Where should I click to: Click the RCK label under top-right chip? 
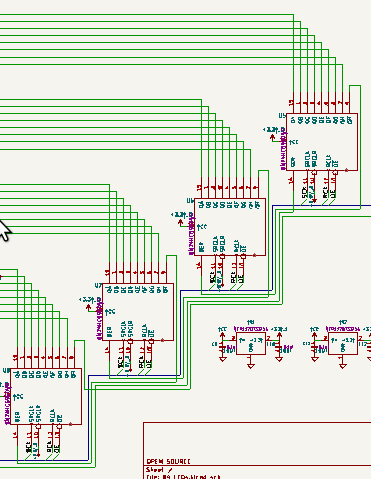(x=325, y=193)
